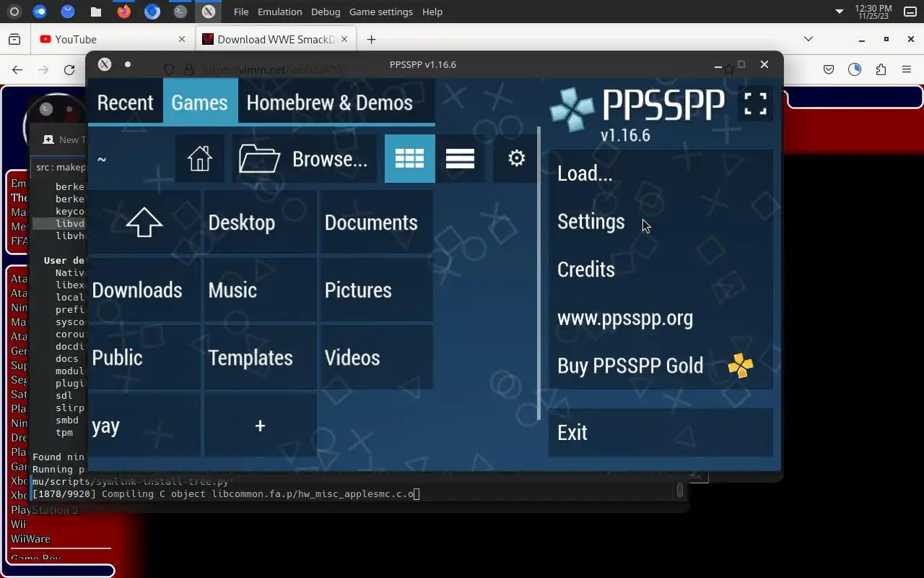Click the Buy PPSSPP Gold button
This screenshot has height=578, width=924.
click(661, 366)
